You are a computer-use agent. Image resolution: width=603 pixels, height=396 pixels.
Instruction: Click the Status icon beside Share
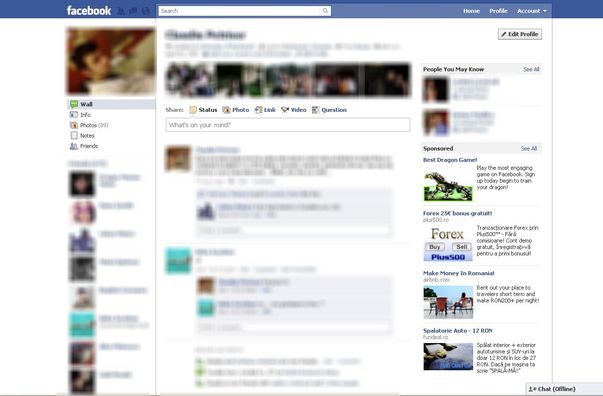193,110
